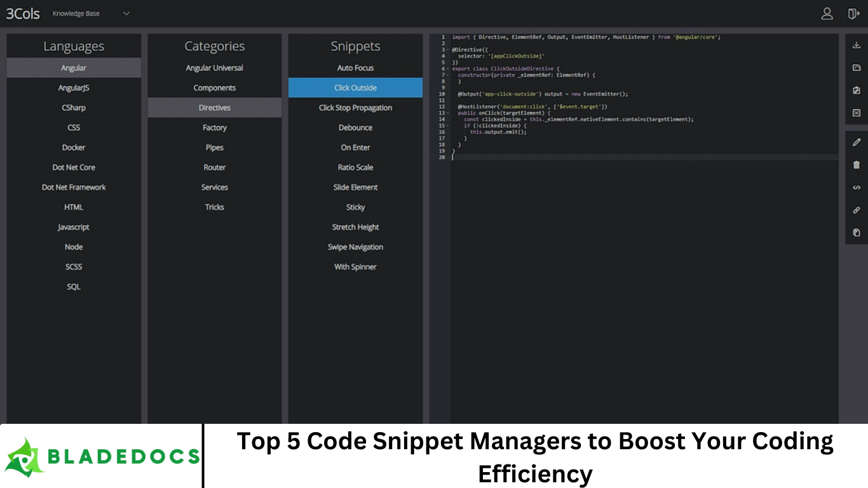Select Dot Net Framework language

click(x=74, y=187)
